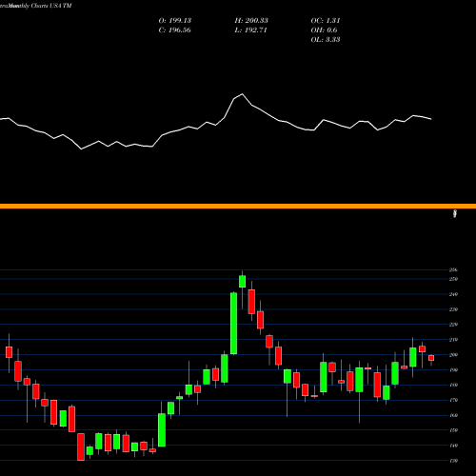Screen dimensions: 476x476
Task: Click the OC: 1.31 reading
Action: click(326, 21)
